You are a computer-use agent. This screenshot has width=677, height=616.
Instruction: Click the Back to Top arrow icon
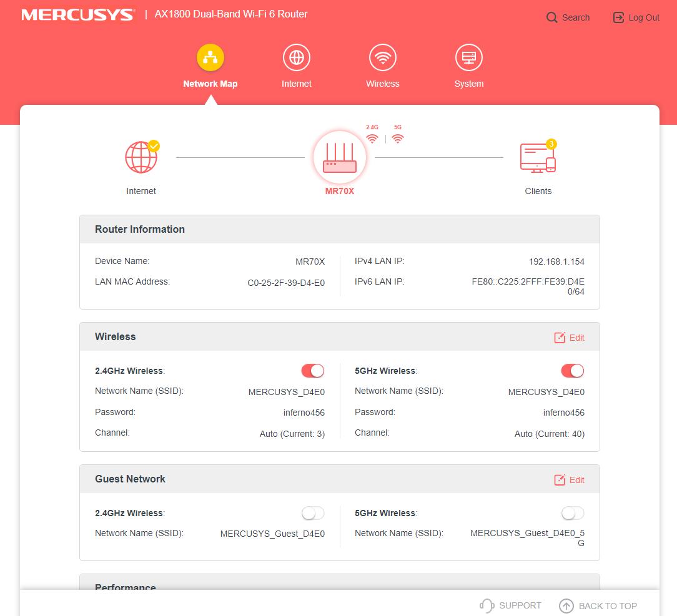[x=566, y=605]
